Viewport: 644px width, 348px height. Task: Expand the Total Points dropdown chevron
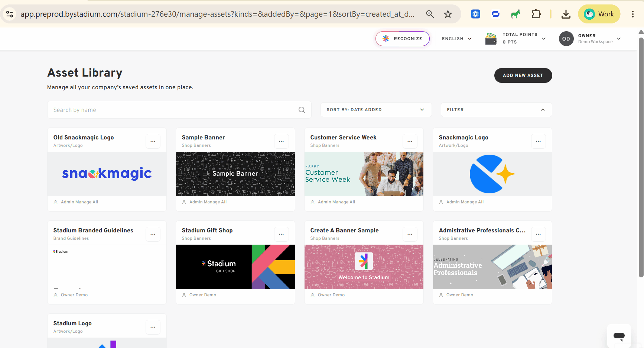(x=544, y=39)
